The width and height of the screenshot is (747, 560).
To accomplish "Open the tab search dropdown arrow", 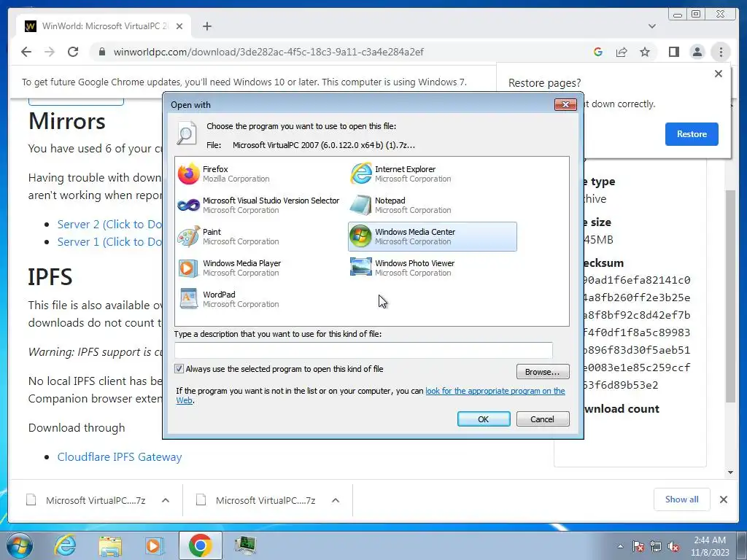I will (652, 26).
